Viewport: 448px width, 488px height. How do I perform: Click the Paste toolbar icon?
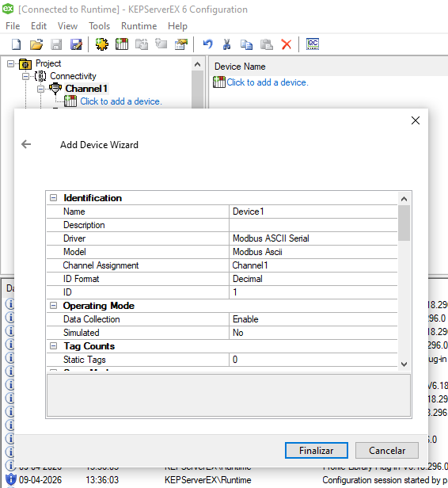[267, 44]
